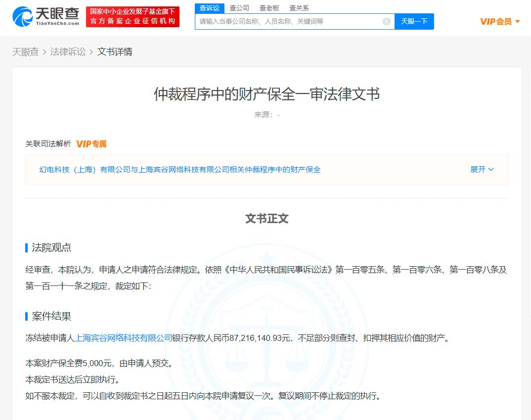Expand the related judicial analysis with 展开
The image size is (531, 420).
[x=482, y=169]
